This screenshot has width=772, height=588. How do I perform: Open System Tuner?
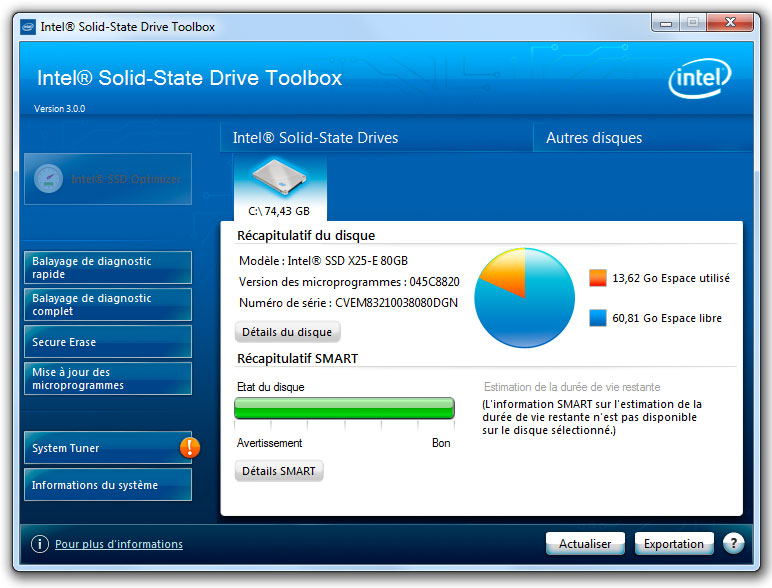tap(108, 448)
